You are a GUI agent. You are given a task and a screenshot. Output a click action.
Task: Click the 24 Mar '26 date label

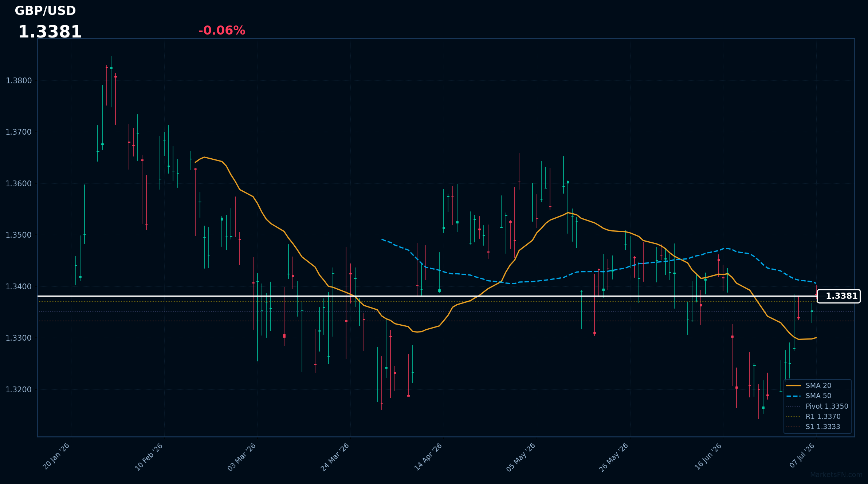pyautogui.click(x=335, y=457)
